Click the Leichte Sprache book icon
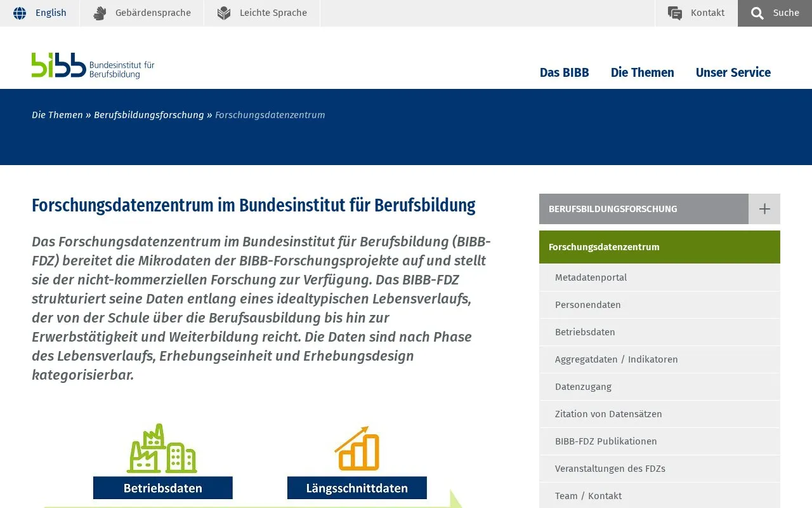The image size is (812, 508). [224, 13]
